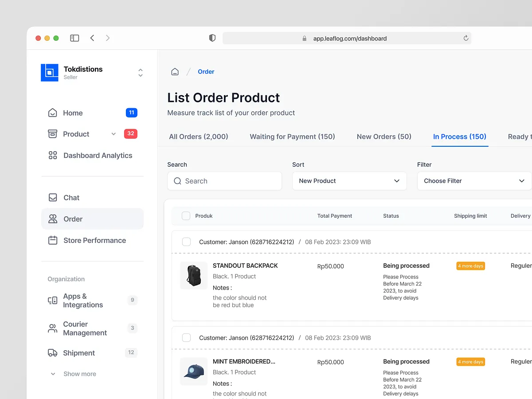
Task: Click the browser privacy shield icon
Action: pyautogui.click(x=212, y=38)
